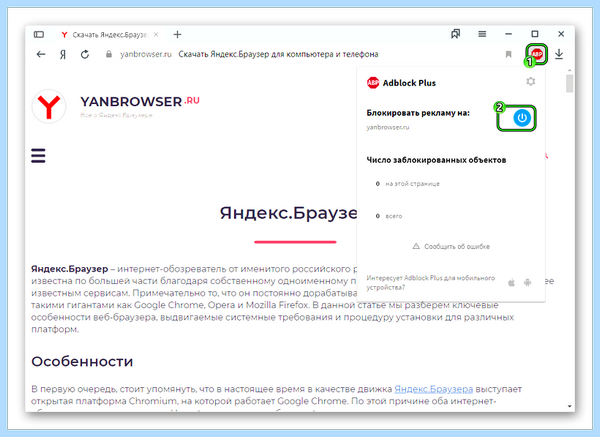Open Adblock Plus for Android icon
Screen dimensions: 600x437
[528, 283]
